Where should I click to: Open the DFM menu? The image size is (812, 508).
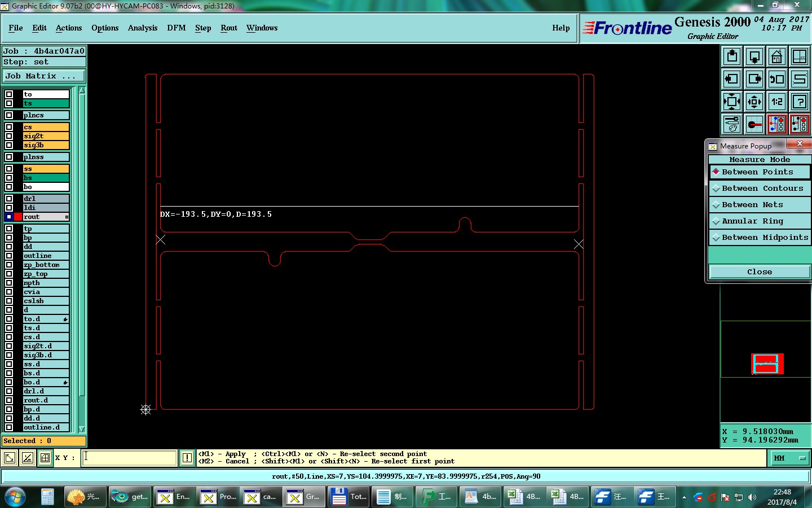176,28
